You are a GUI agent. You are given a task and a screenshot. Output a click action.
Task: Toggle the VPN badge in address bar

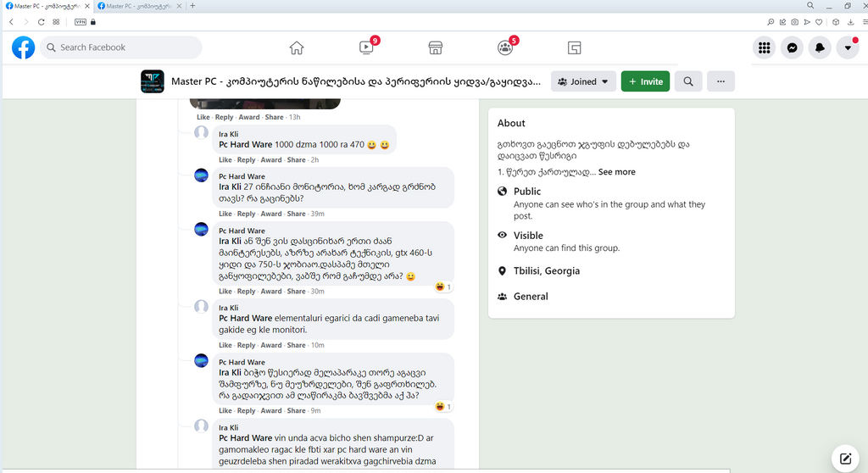[x=81, y=22]
